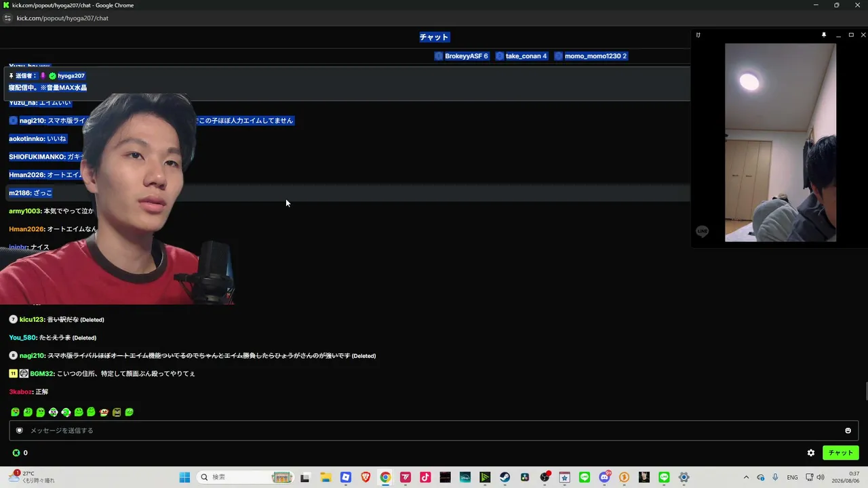The image size is (868, 488).
Task: Click Kick favicon in Chrome title bar
Action: [x=6, y=5]
